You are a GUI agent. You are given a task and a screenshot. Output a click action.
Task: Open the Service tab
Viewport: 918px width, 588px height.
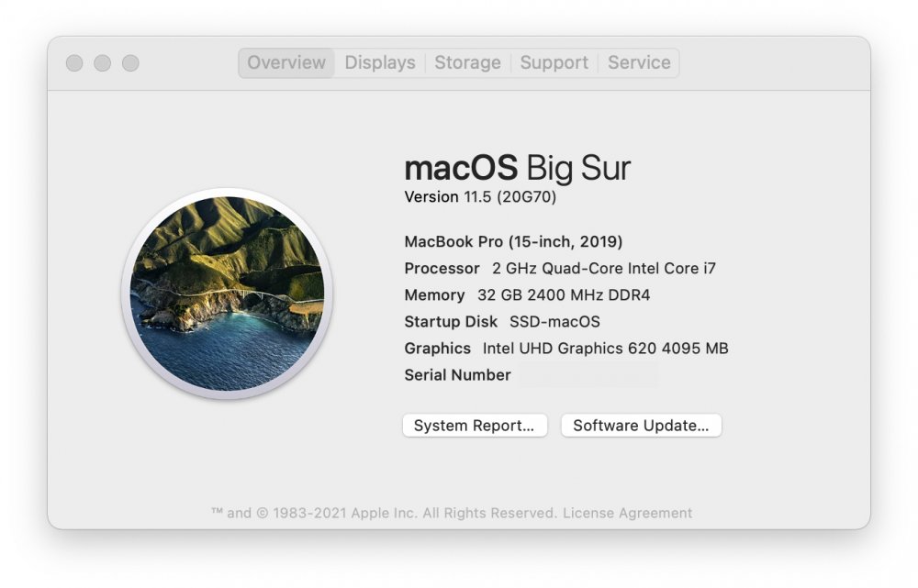[x=639, y=62]
